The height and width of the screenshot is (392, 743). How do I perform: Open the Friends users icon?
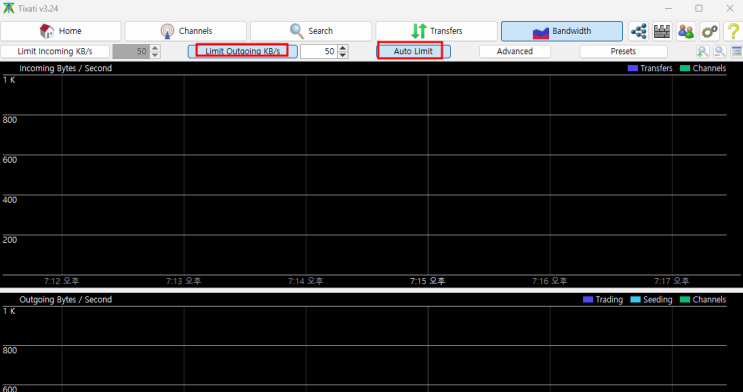click(x=686, y=31)
